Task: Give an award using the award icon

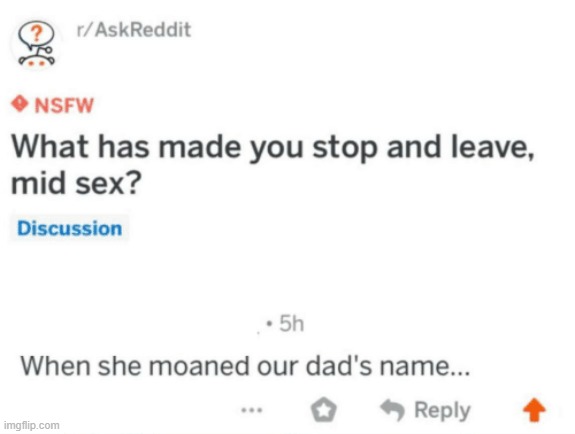Action: click(x=323, y=410)
